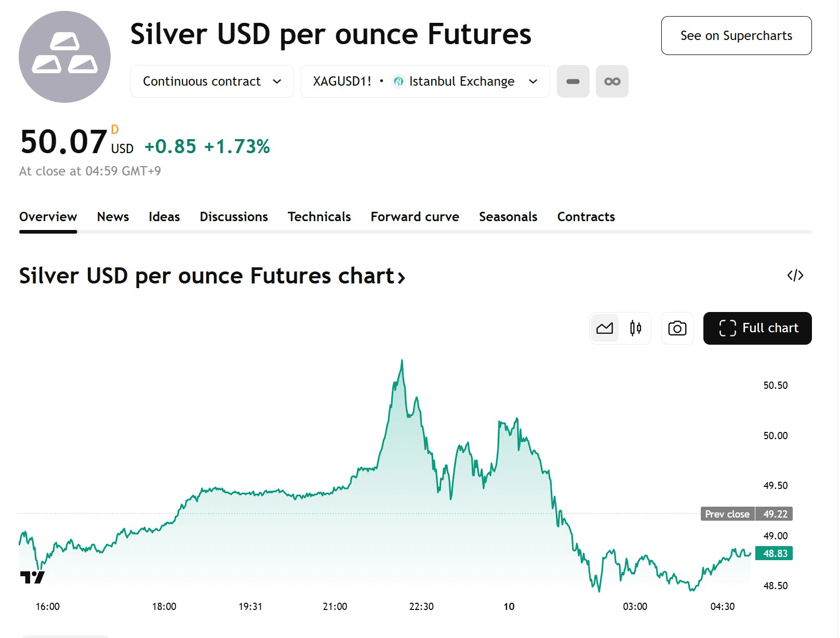Click the dash contract-type icon button
Viewport: 840px width, 638px height.
572,82
